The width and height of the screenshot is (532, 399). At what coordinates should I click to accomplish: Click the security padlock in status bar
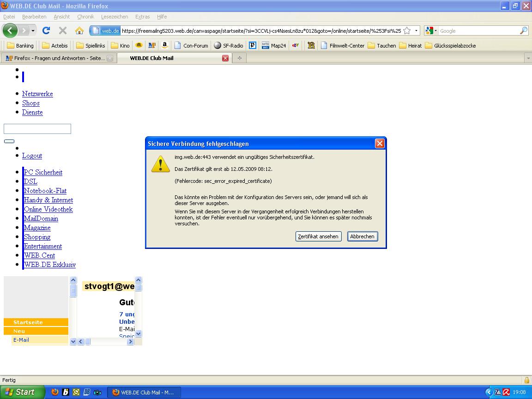pyautogui.click(x=526, y=380)
